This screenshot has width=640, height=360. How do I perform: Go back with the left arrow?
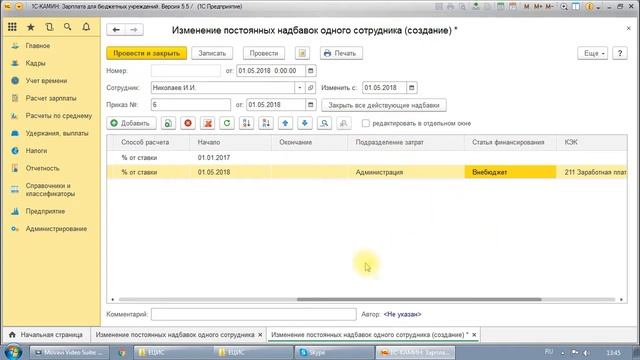click(116, 30)
